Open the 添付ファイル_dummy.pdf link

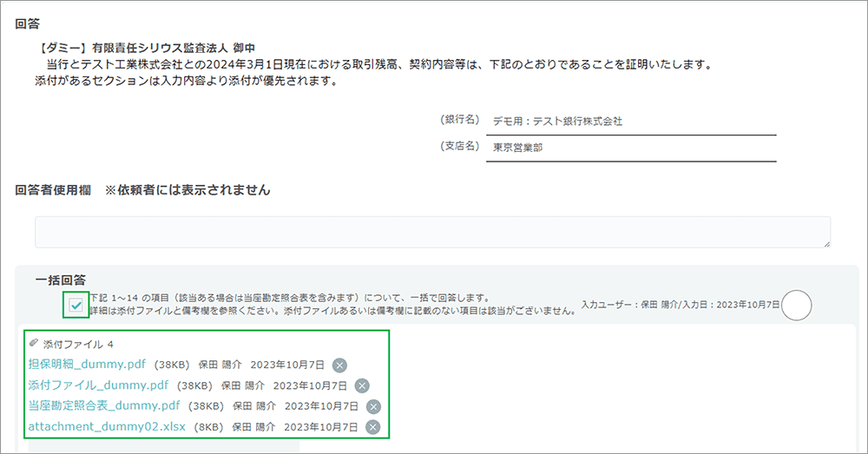coord(98,385)
